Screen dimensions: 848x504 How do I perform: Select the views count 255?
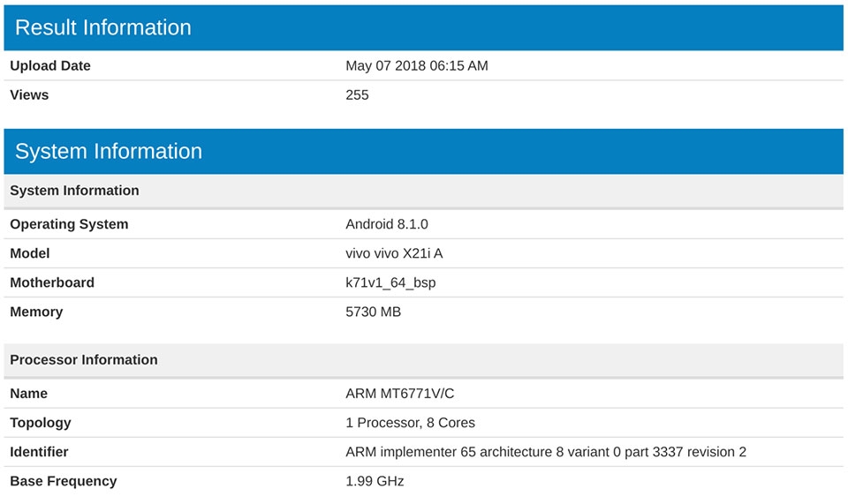click(357, 95)
